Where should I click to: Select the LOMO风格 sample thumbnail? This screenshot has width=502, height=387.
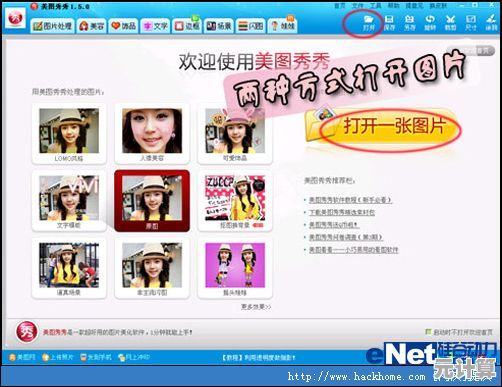pos(69,134)
